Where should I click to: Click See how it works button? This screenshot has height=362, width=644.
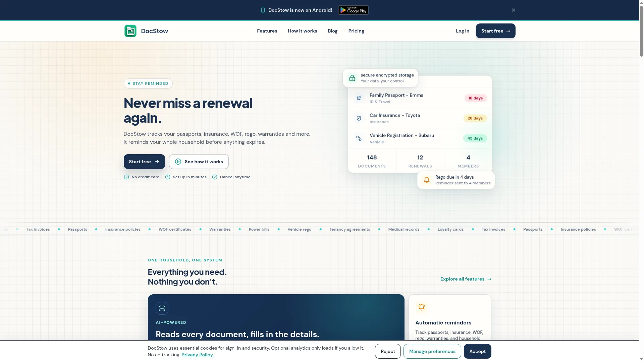[x=199, y=162]
